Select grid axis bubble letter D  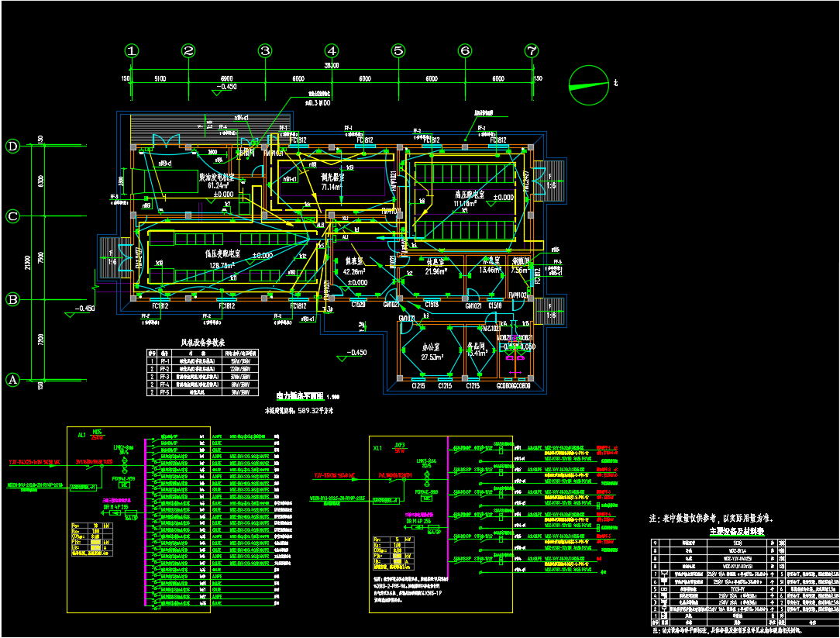[12, 146]
